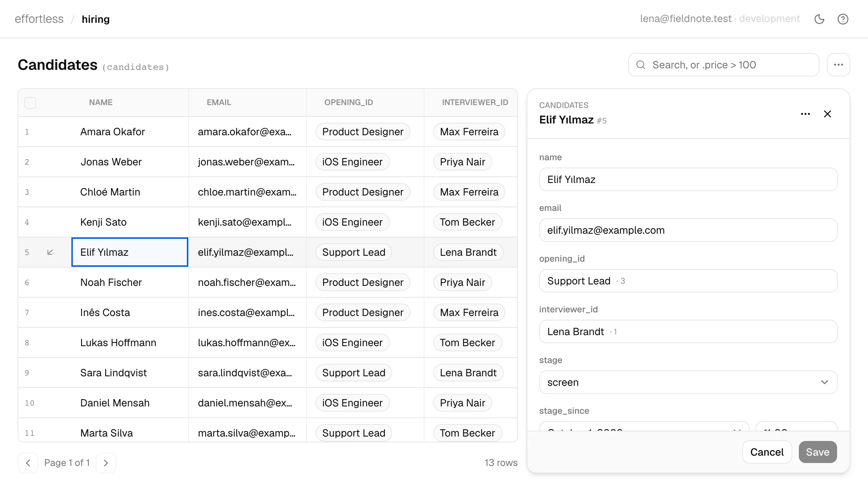Click the Save button
Screen dimensions: 868x488
(818, 452)
